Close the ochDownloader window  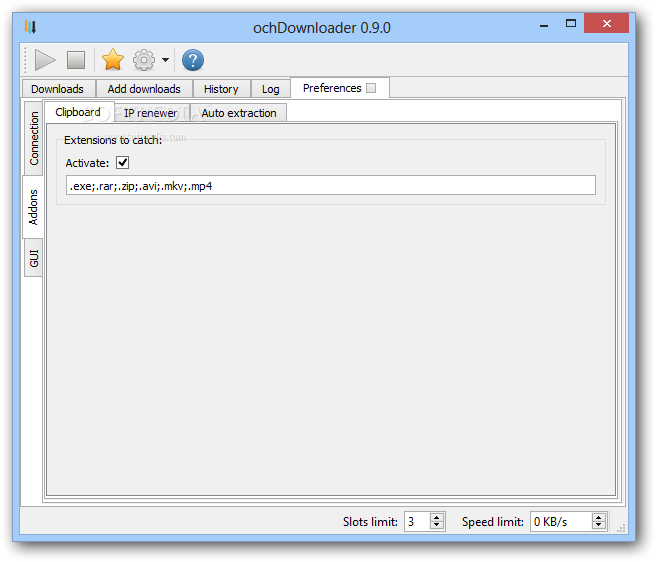pos(607,23)
